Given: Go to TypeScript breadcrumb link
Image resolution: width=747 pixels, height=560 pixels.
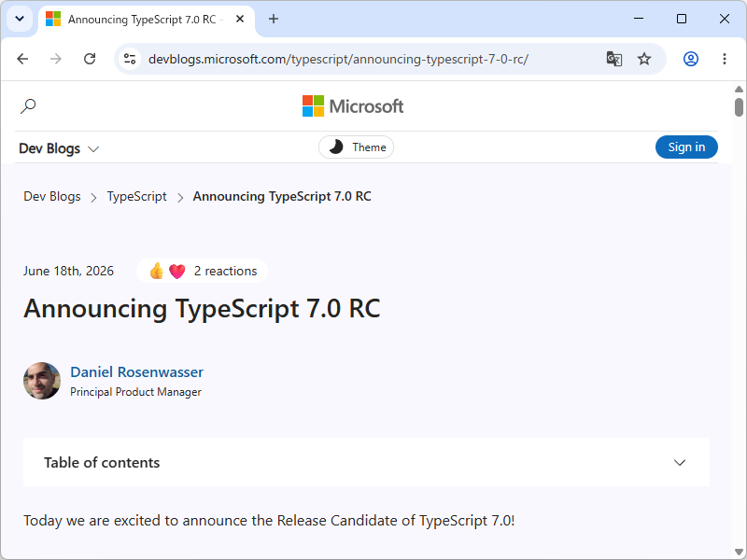Looking at the screenshot, I should pyautogui.click(x=136, y=197).
